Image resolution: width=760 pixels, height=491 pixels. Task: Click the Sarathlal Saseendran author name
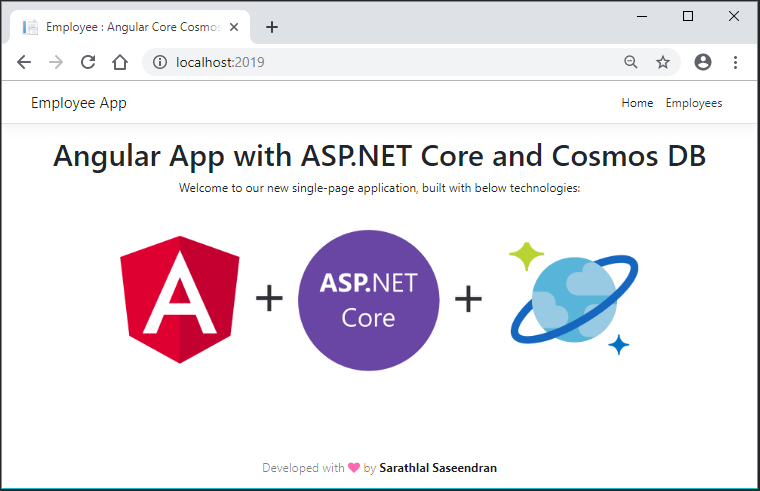(438, 468)
